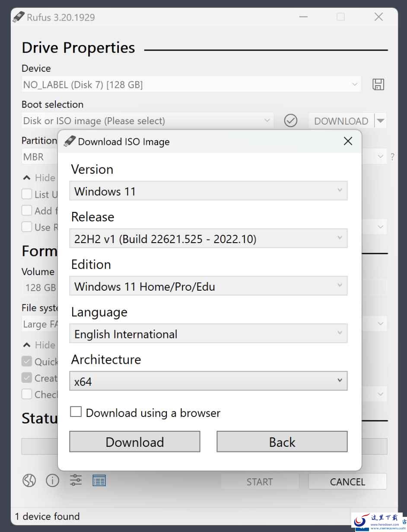The width and height of the screenshot is (407, 532).
Task: Open the settings sliders icon
Action: pyautogui.click(x=76, y=480)
